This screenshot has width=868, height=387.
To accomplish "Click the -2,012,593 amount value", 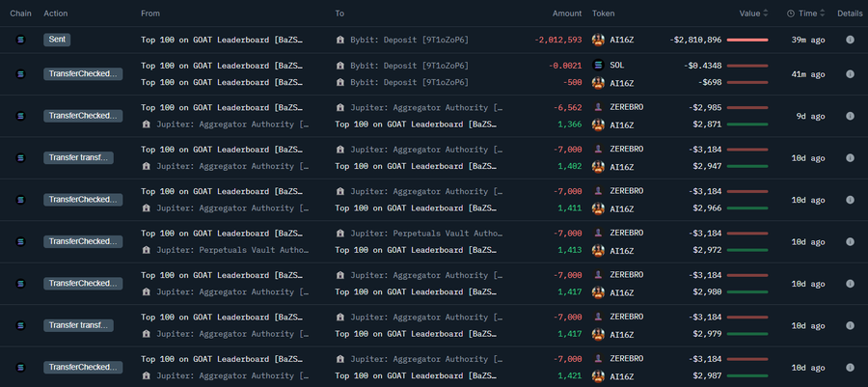I will (558, 40).
